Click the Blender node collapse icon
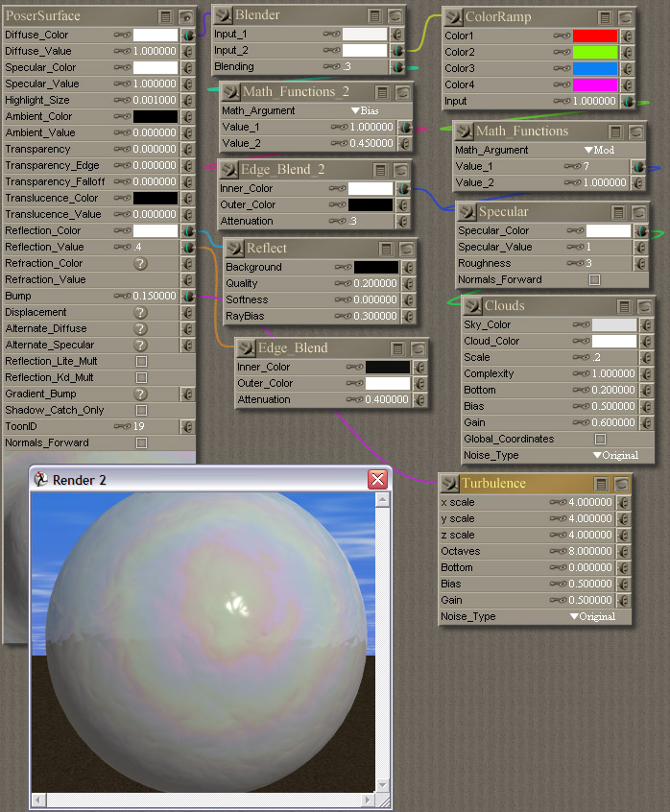 pos(223,15)
